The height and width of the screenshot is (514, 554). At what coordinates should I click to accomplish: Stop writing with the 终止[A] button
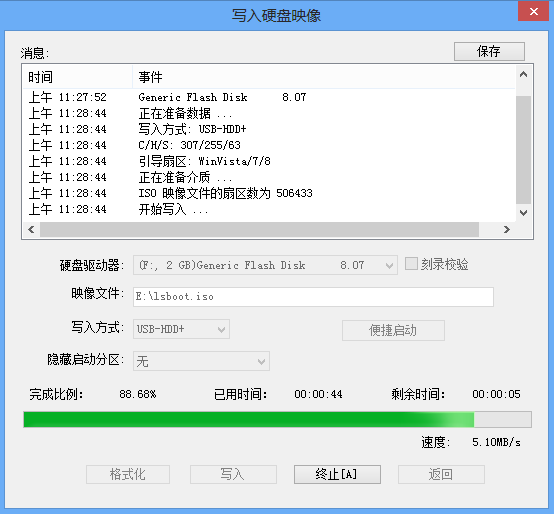click(337, 474)
